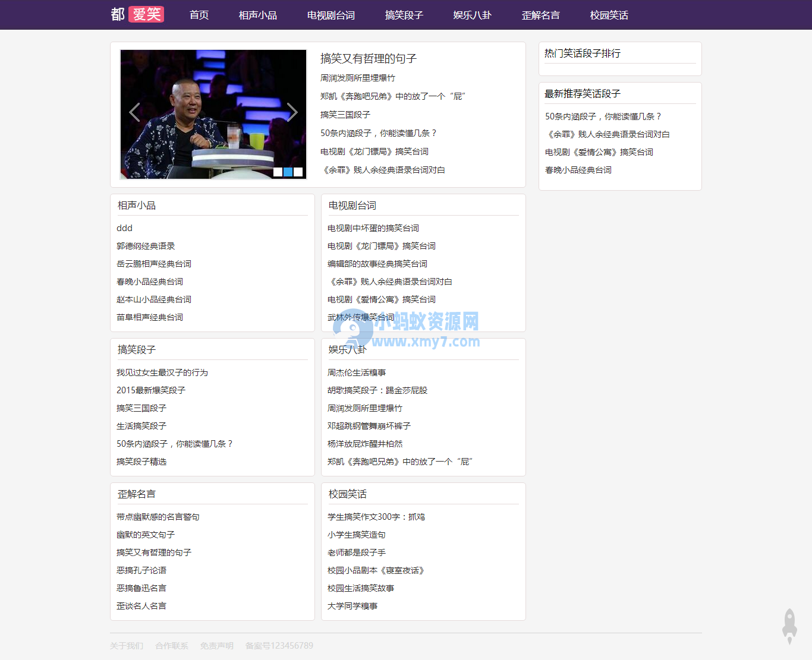Image resolution: width=812 pixels, height=660 pixels.
Task: Open the 娱乐八卦 nav item
Action: click(473, 15)
